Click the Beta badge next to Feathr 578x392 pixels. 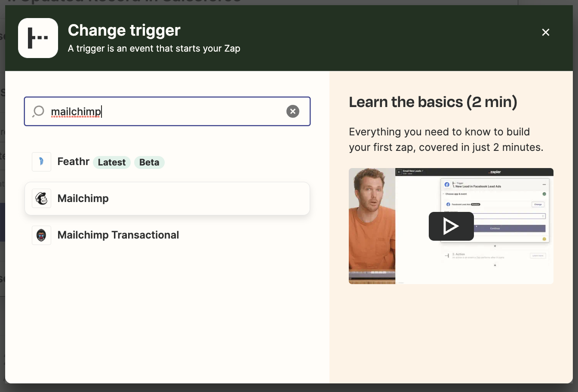click(x=149, y=162)
